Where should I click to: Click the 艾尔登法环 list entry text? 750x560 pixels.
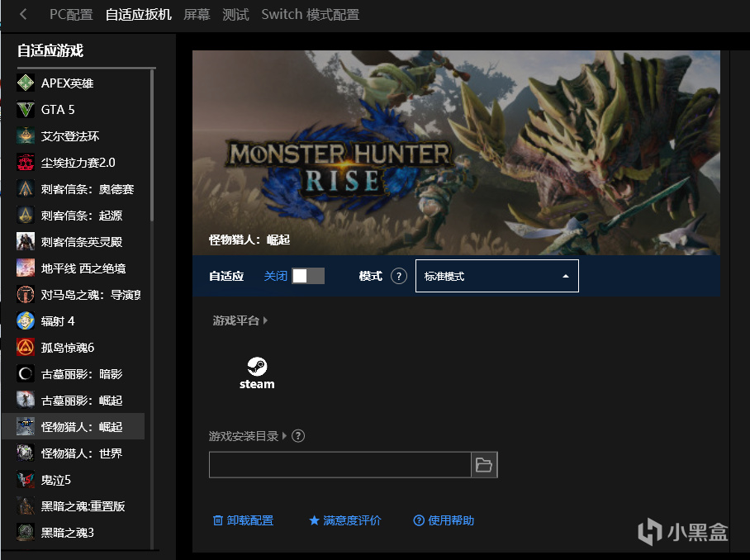(x=70, y=136)
